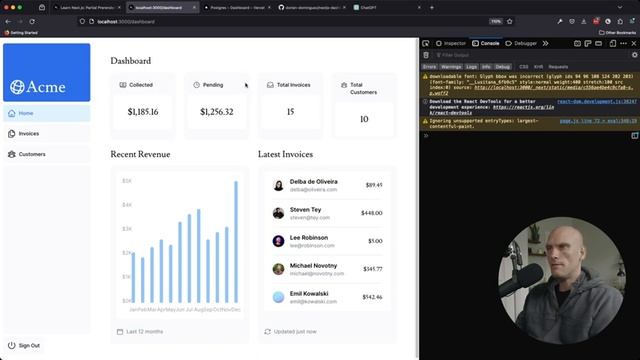The height and width of the screenshot is (360, 640).
Task: Toggle the Errors filter
Action: click(429, 67)
